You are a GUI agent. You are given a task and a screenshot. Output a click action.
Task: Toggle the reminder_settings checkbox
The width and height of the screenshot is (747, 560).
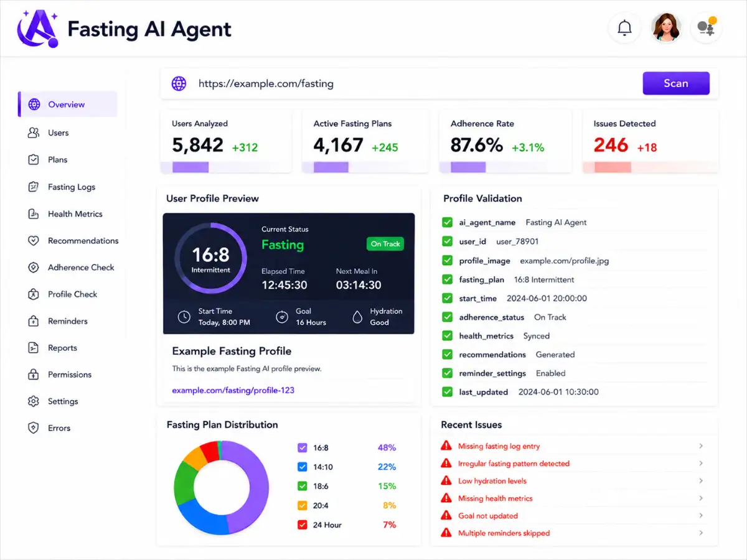coord(447,373)
